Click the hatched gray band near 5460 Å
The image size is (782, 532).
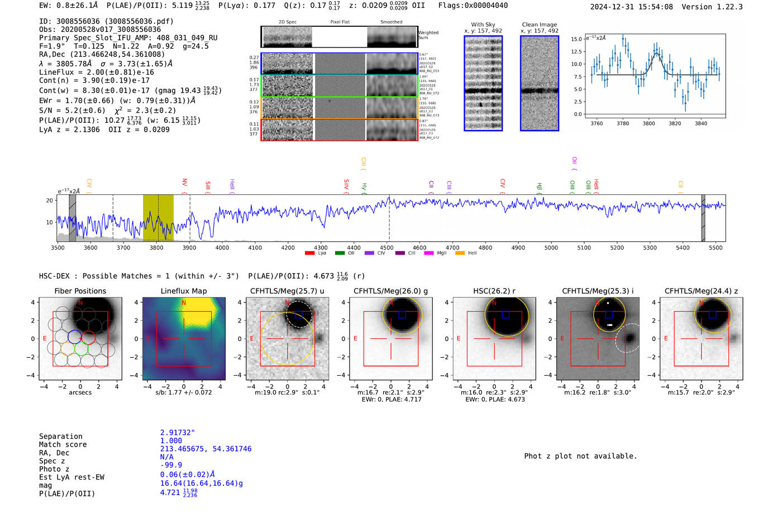703,218
